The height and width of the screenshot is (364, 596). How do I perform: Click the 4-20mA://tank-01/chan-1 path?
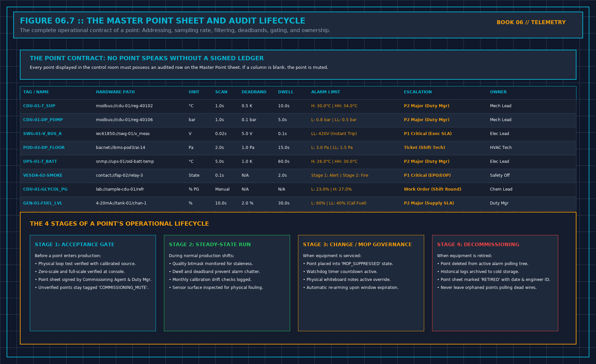click(121, 203)
